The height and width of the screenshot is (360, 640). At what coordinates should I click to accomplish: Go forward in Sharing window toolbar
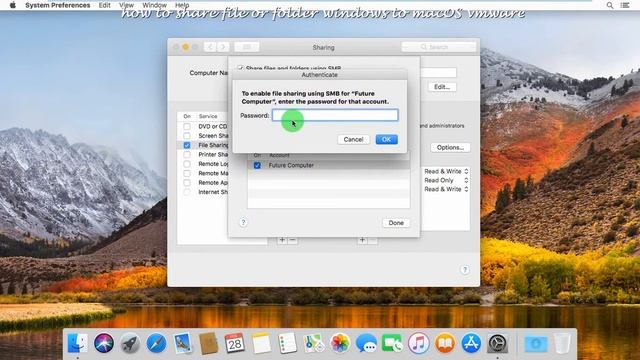[x=223, y=47]
